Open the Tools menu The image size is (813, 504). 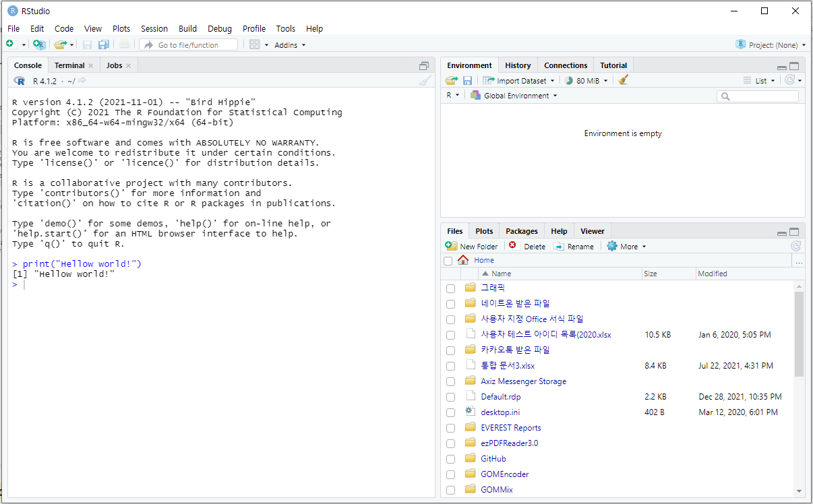coord(286,28)
